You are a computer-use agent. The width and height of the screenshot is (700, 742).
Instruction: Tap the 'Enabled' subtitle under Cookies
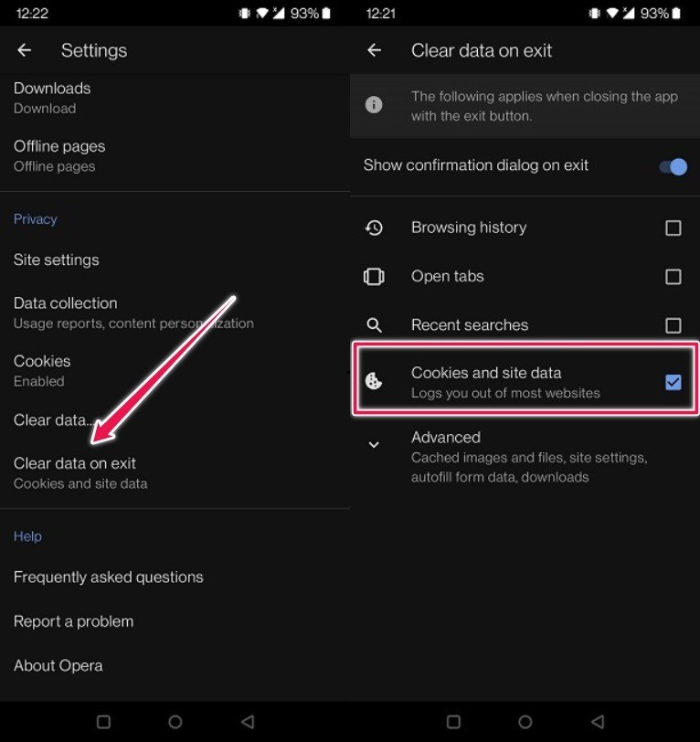[38, 381]
